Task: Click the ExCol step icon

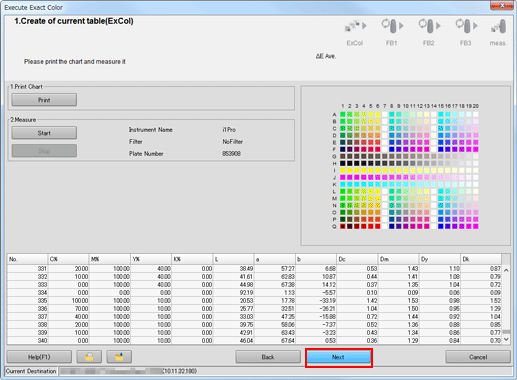Action: pyautogui.click(x=355, y=26)
